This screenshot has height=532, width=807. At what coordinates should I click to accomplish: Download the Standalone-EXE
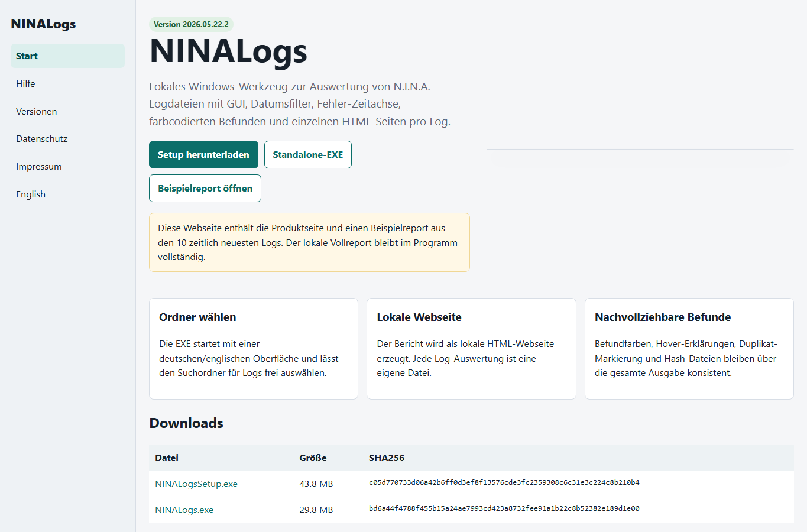pyautogui.click(x=307, y=154)
